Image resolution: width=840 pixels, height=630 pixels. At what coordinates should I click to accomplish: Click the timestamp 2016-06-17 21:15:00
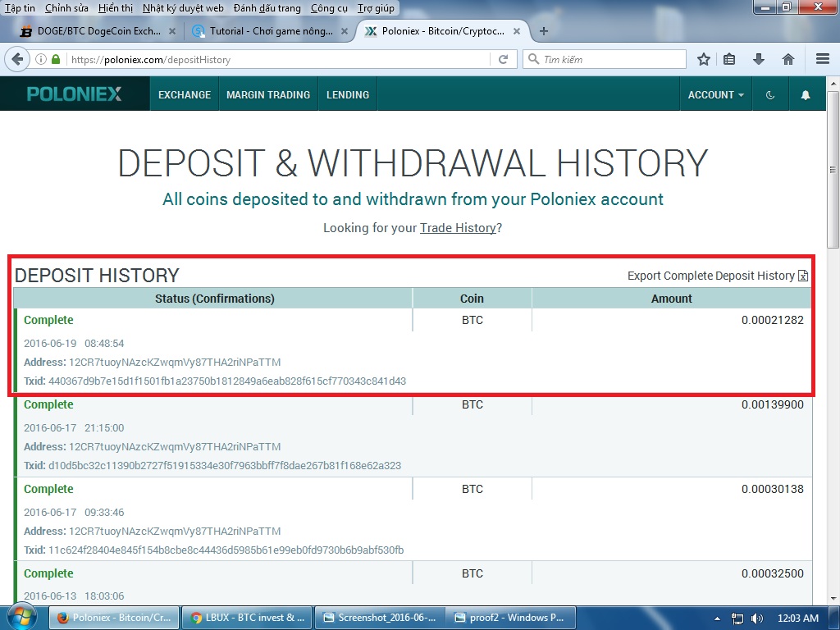coord(74,428)
